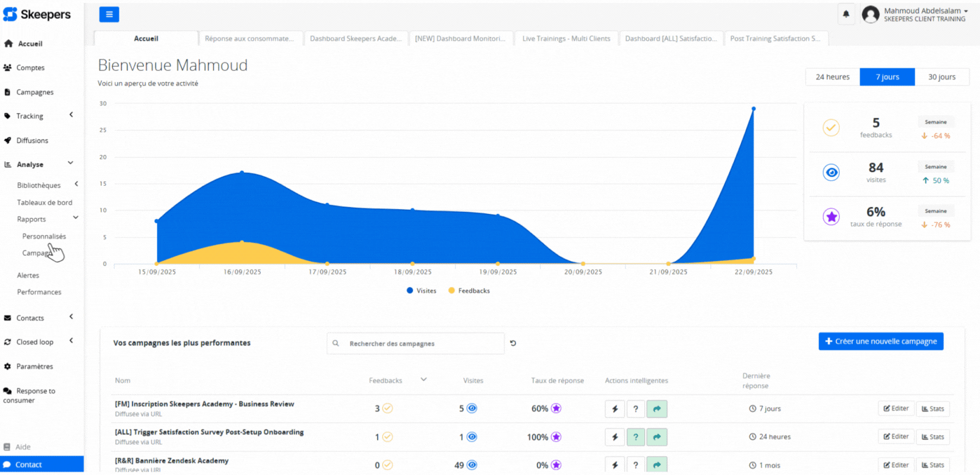980x475 pixels.
Task: Click the share arrow icon for Business Review
Action: click(x=657, y=408)
